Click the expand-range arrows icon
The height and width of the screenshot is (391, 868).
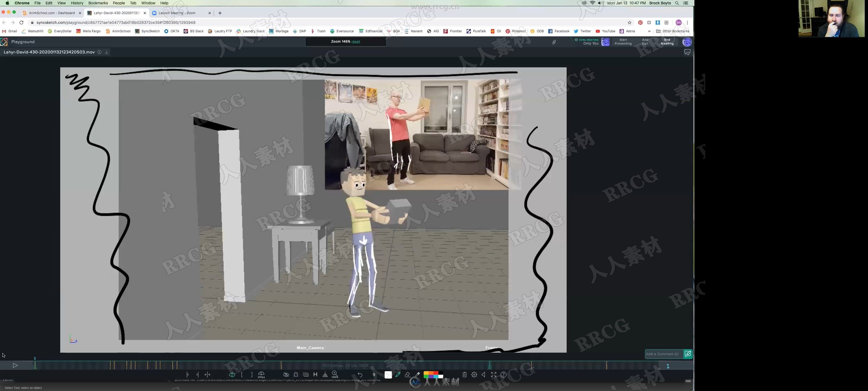click(208, 374)
